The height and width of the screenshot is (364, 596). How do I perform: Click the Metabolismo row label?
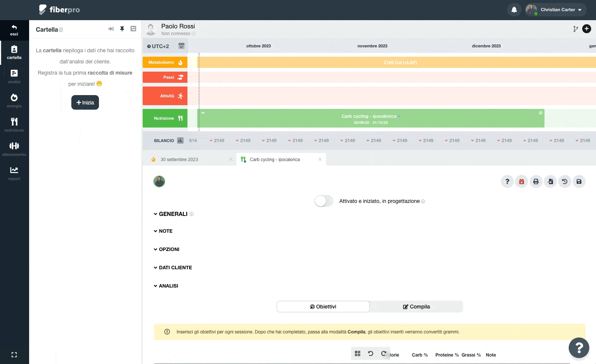(x=165, y=62)
